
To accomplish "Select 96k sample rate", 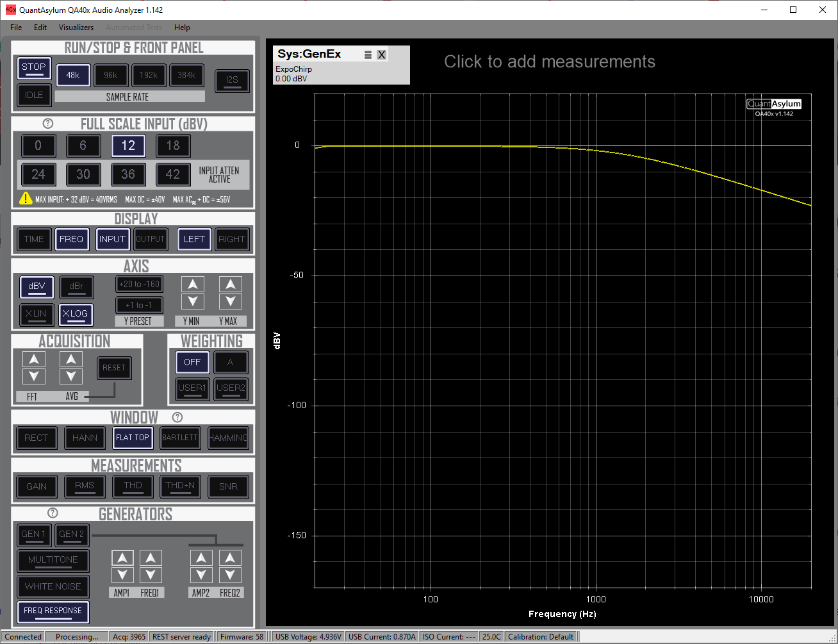I will click(111, 76).
